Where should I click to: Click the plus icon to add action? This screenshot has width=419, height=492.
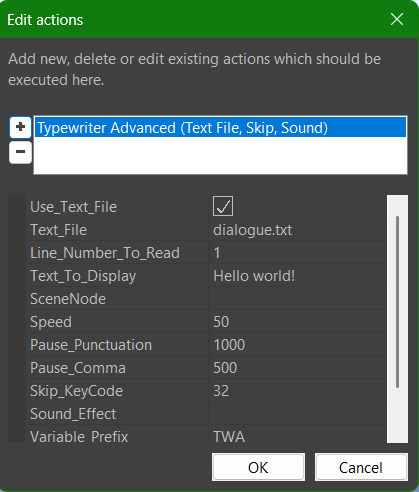[20, 127]
